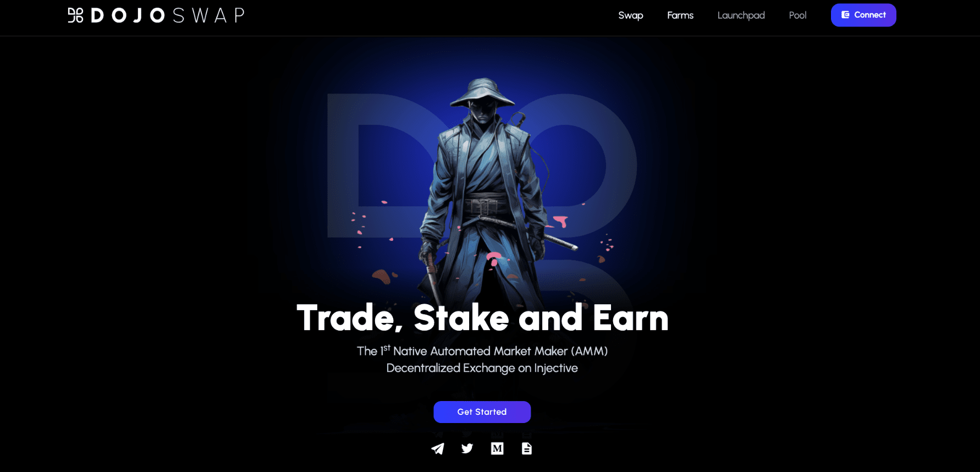The image size is (980, 472).
Task: Click the DojoSwap logo symbol
Action: (x=75, y=15)
